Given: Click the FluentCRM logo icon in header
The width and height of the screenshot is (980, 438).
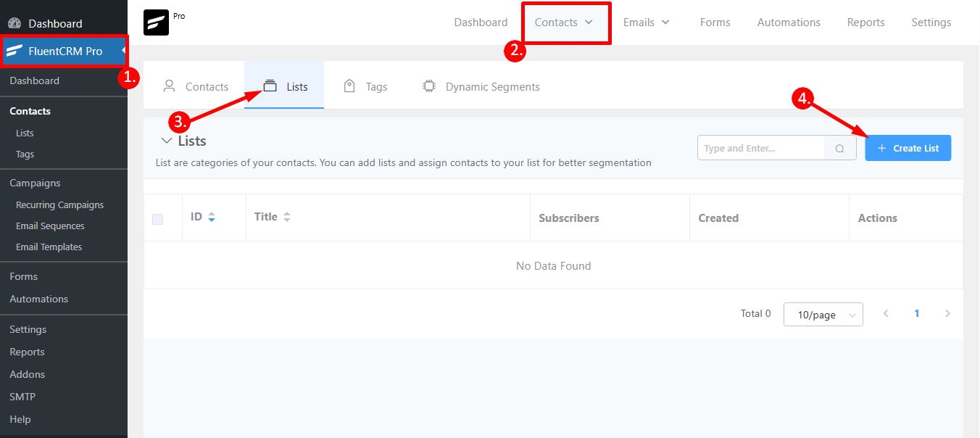Looking at the screenshot, I should click(156, 22).
